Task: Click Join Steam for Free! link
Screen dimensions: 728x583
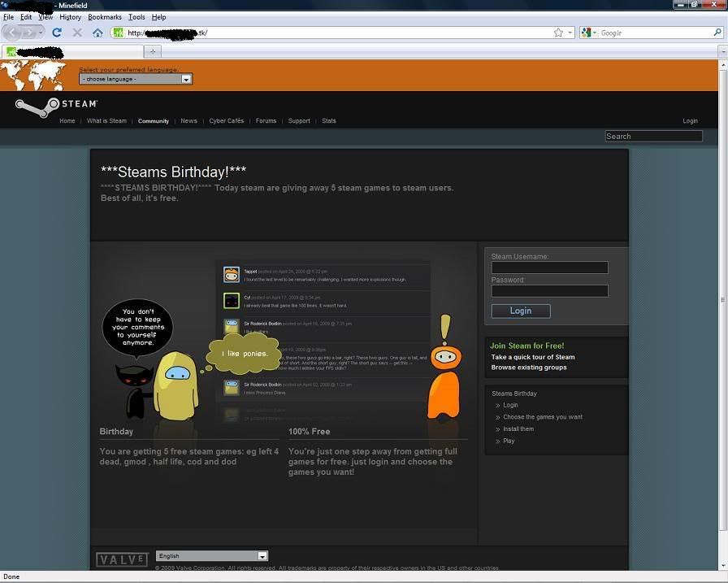Action: [527, 346]
